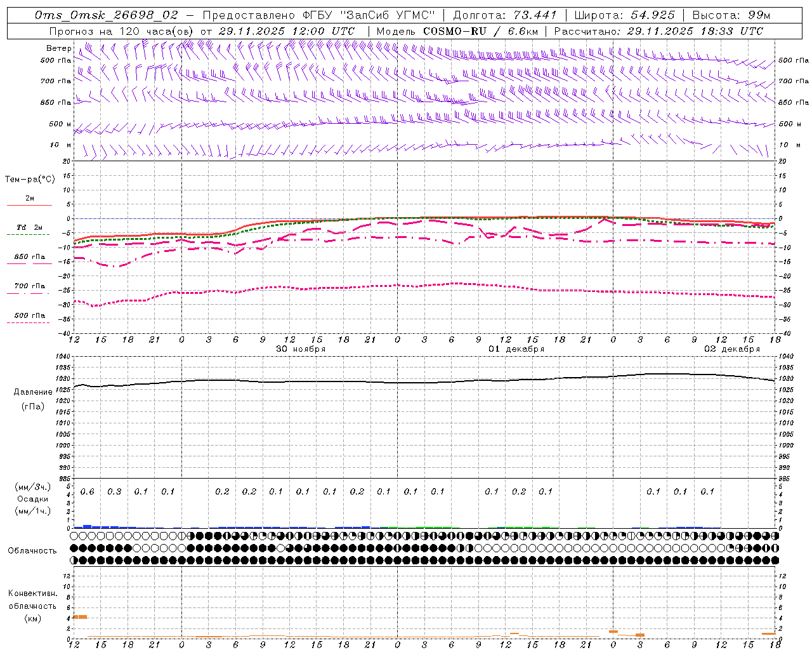
Task: Click the 700 гПа temperature legend entry
Action: (x=29, y=286)
